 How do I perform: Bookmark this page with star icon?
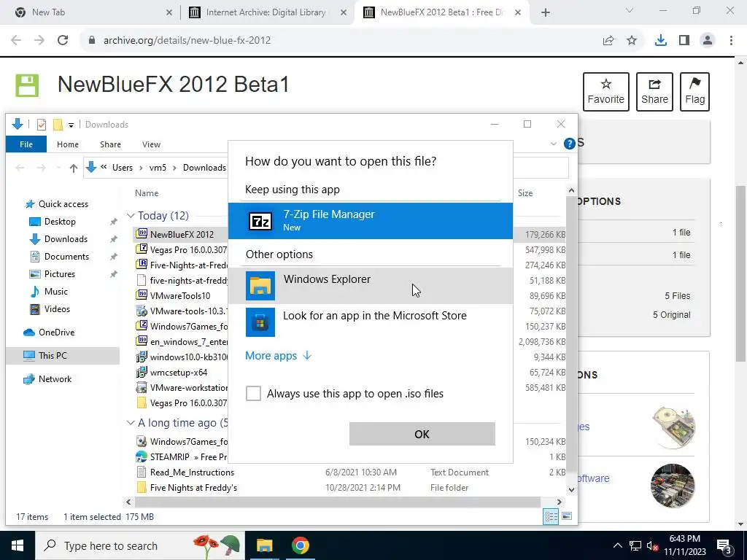pyautogui.click(x=632, y=41)
